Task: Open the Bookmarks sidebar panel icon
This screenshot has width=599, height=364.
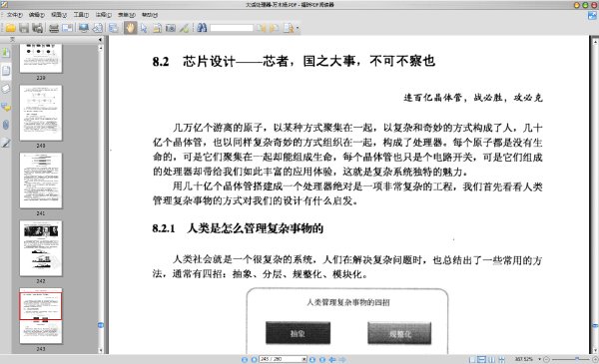Action: point(6,52)
